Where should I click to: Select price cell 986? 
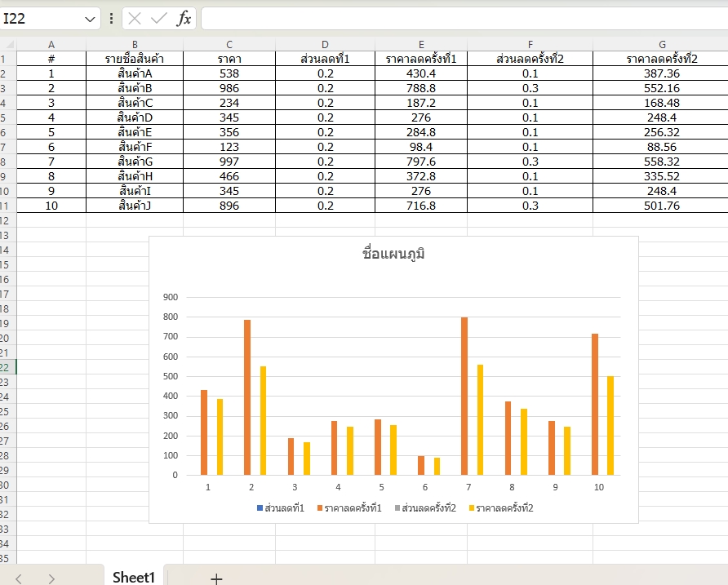coord(229,88)
